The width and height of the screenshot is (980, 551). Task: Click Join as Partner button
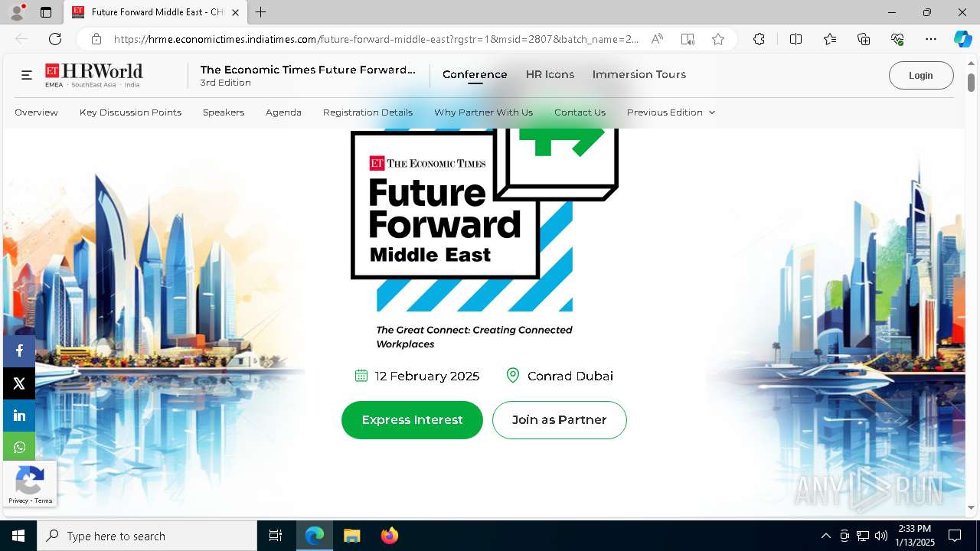click(559, 420)
